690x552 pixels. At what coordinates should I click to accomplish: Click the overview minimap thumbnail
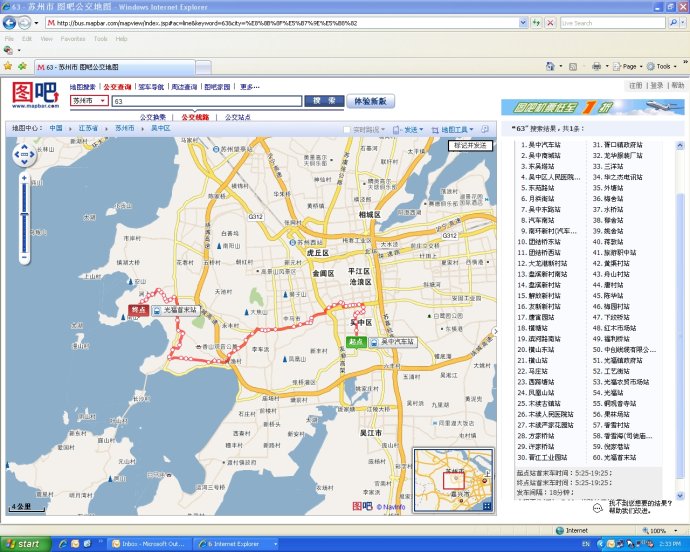coord(455,481)
